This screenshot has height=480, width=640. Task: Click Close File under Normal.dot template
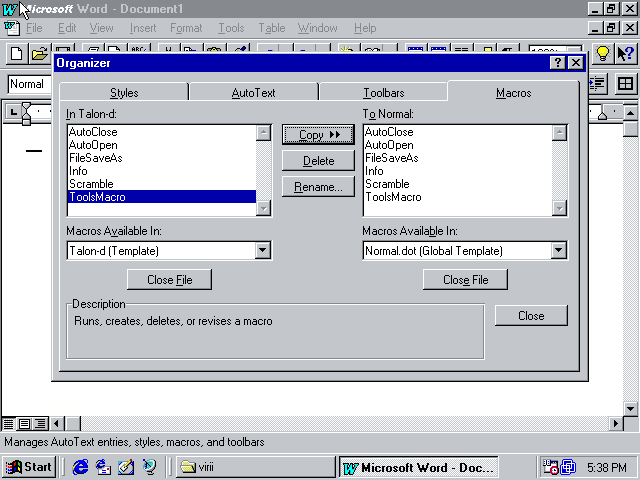click(x=465, y=280)
